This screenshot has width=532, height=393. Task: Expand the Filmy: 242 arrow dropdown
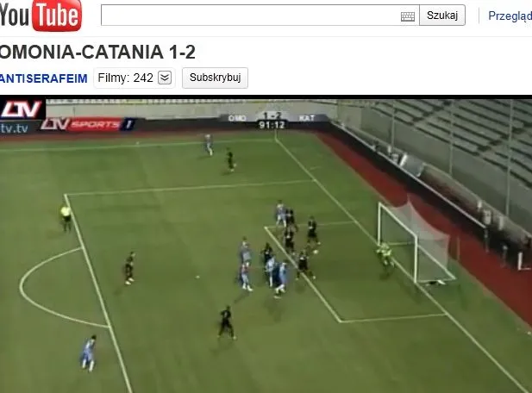pyautogui.click(x=165, y=78)
